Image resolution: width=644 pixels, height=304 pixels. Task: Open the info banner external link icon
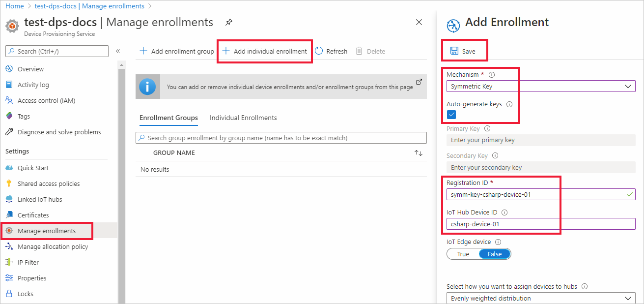coord(419,82)
